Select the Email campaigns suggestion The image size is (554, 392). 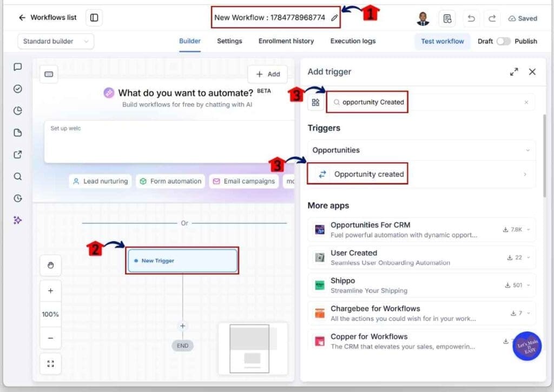point(244,181)
